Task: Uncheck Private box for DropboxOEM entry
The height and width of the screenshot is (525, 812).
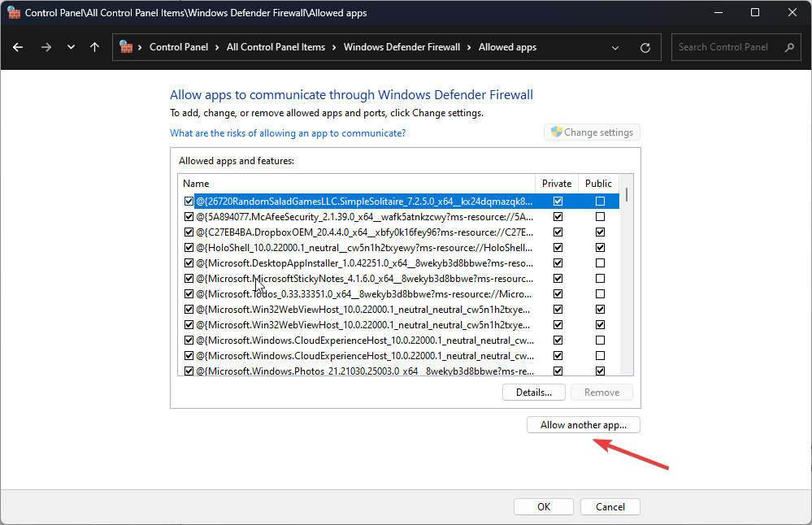Action: [x=558, y=232]
